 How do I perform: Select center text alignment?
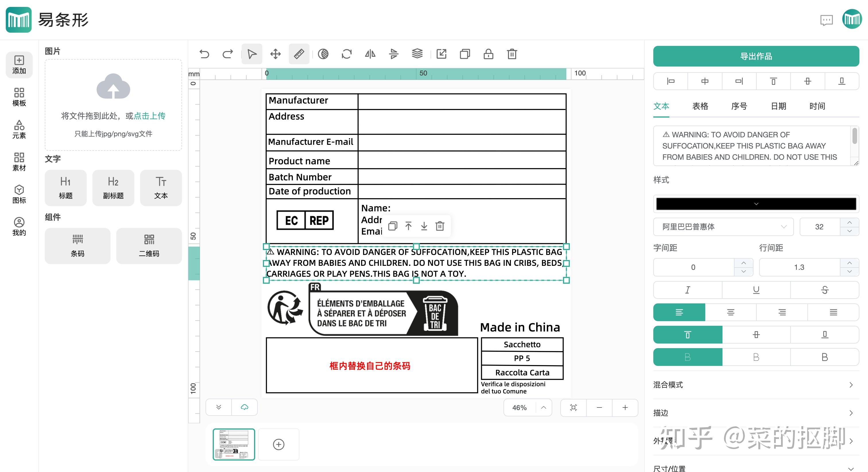tap(731, 313)
